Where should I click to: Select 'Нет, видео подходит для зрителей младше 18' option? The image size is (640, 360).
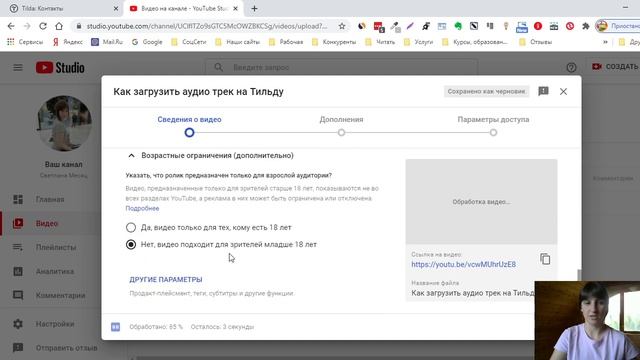(131, 244)
